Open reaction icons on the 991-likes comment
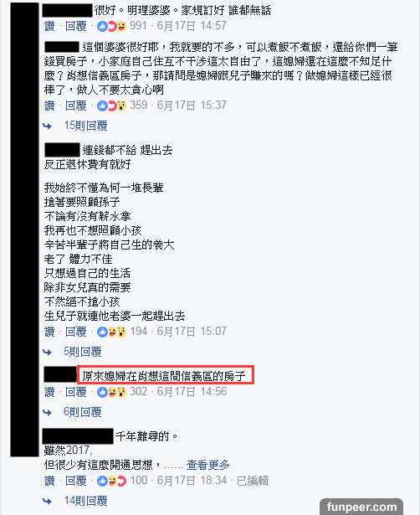Screen dimensions: 420x515 [x=111, y=26]
